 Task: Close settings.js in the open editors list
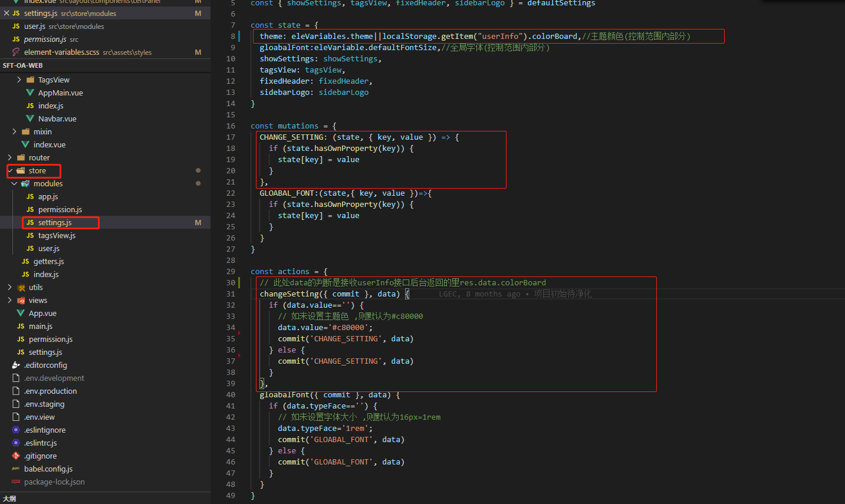(x=6, y=13)
